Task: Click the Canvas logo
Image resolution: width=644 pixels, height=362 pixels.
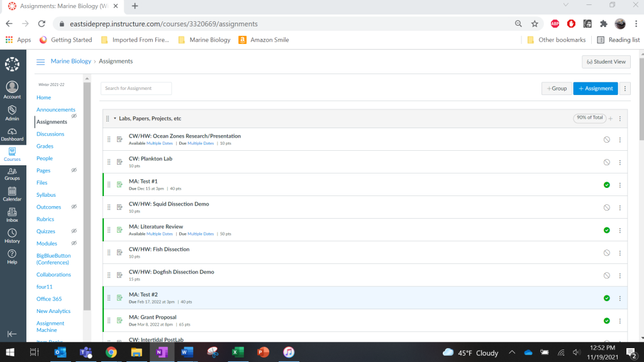Action: [x=13, y=64]
